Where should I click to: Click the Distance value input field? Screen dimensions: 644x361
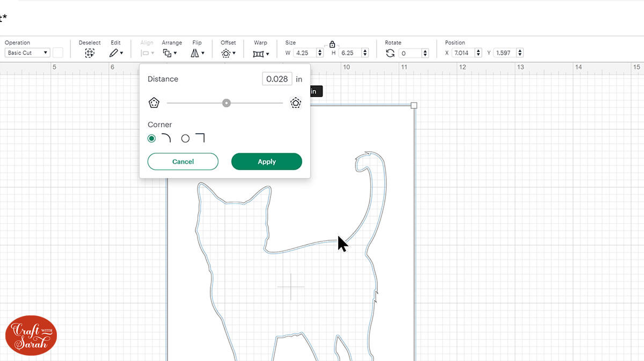277,79
